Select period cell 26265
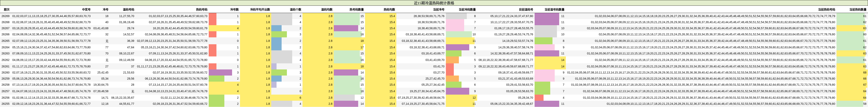Image resolution: width=868 pixels, height=107 pixels. [5, 41]
